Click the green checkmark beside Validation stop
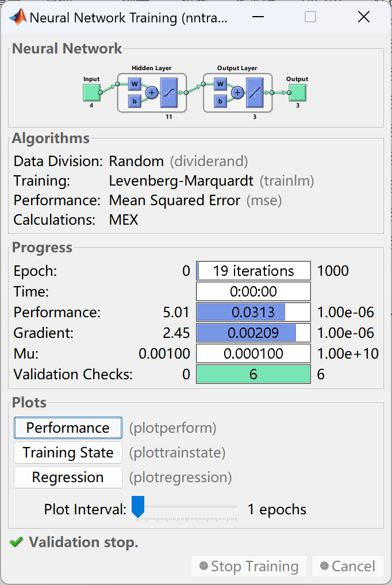 pos(17,542)
